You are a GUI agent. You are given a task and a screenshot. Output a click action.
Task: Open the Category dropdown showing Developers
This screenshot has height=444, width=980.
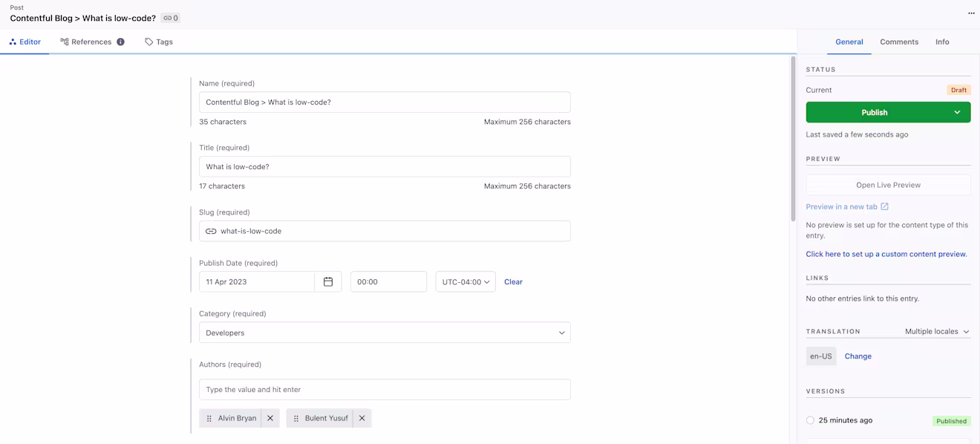coord(385,333)
